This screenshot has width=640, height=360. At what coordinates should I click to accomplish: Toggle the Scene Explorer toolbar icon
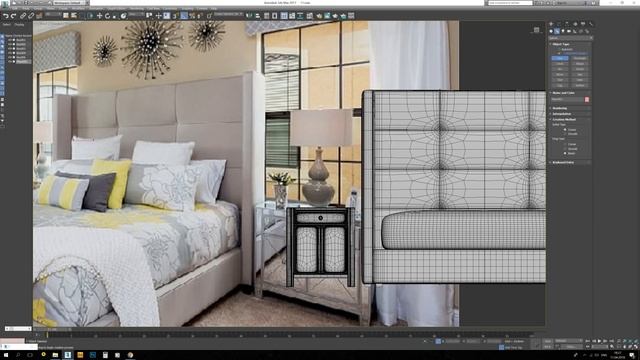(267, 16)
